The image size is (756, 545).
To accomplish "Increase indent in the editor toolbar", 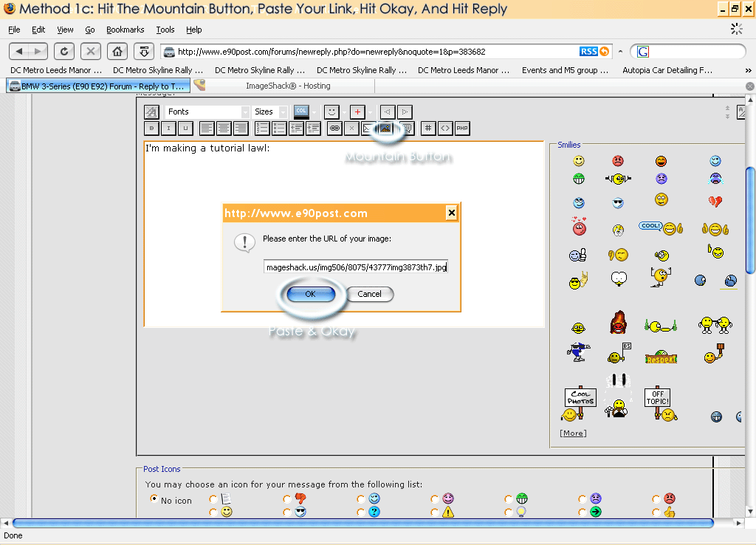I will coord(313,128).
